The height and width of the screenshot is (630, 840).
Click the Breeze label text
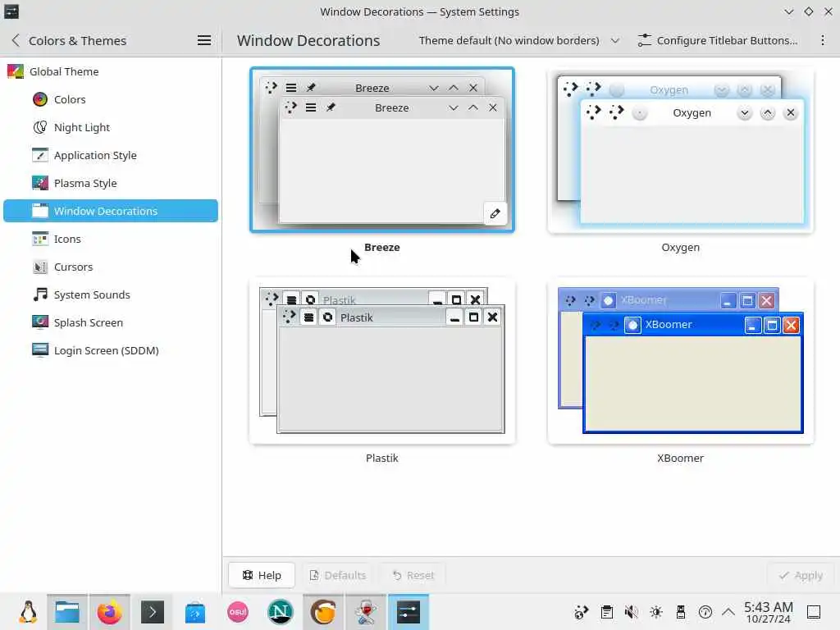[382, 247]
